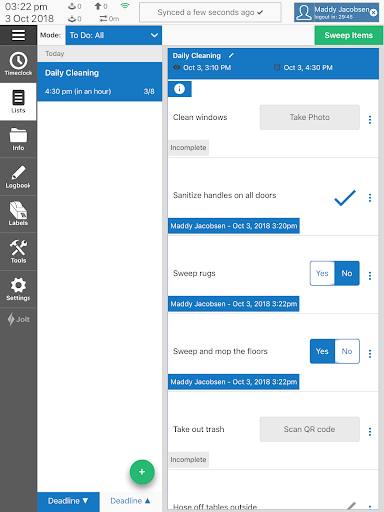Image resolution: width=384 pixels, height=512 pixels.
Task: Click the 3/8 progress count
Action: coord(149,91)
